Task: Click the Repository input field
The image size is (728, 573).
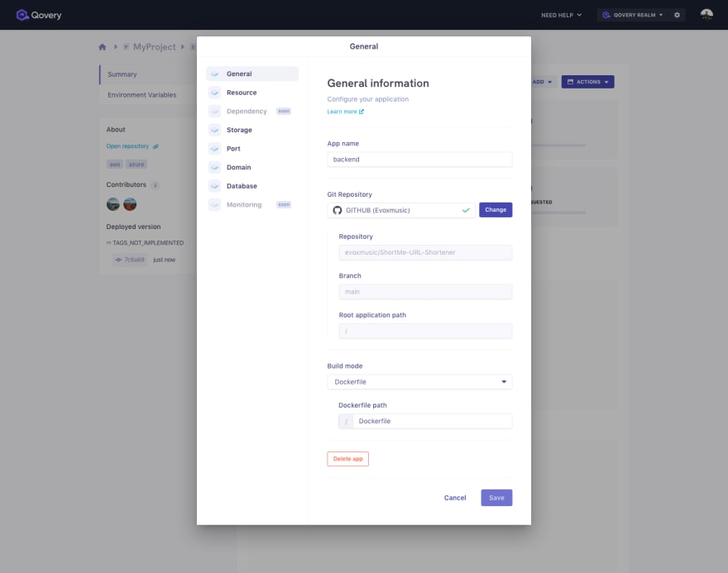Action: click(x=425, y=252)
